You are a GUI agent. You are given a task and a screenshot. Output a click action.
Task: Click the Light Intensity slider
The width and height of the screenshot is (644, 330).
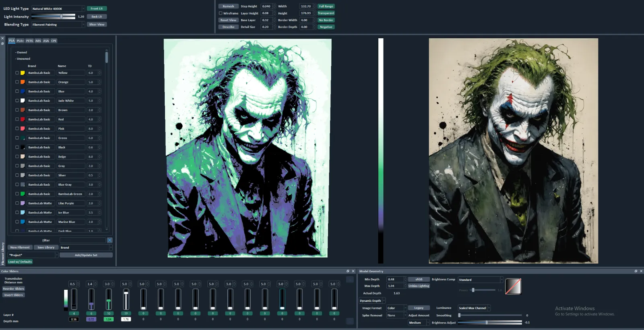click(54, 17)
